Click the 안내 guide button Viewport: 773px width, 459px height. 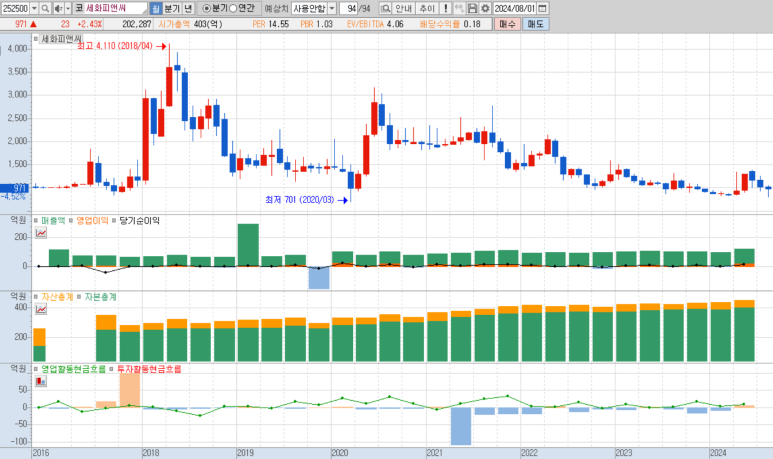click(403, 8)
